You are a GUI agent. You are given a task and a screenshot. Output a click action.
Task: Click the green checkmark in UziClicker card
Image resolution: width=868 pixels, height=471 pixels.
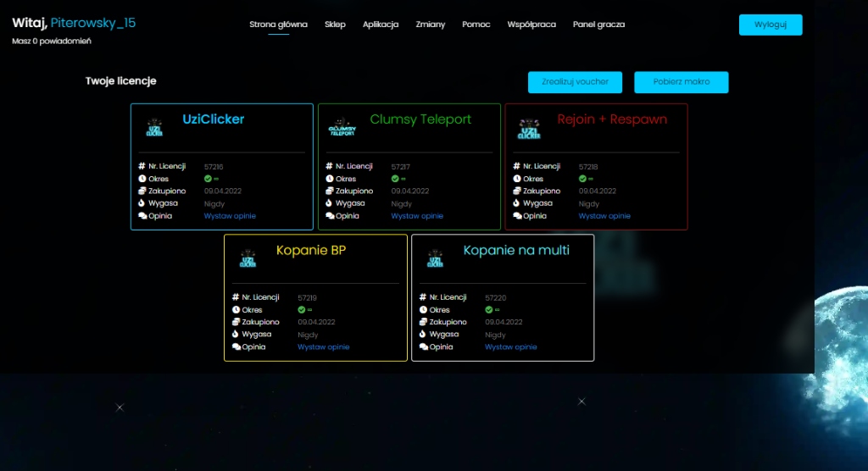tap(209, 179)
